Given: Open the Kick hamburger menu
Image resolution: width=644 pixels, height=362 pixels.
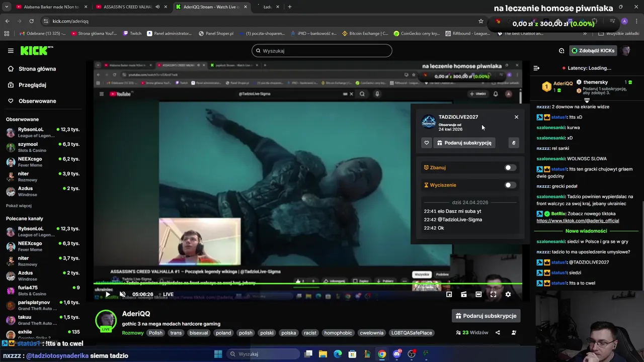Looking at the screenshot, I should point(11,51).
